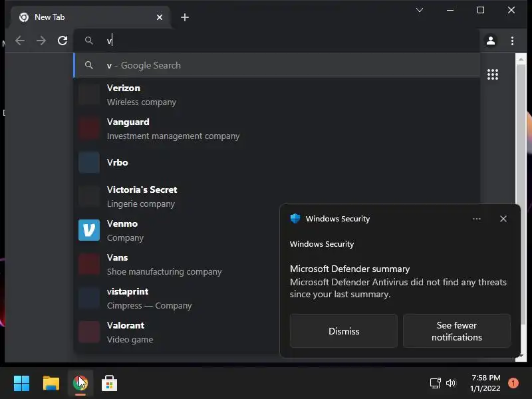
Task: Click the magnifier icon in address bar
Action: pos(89,41)
